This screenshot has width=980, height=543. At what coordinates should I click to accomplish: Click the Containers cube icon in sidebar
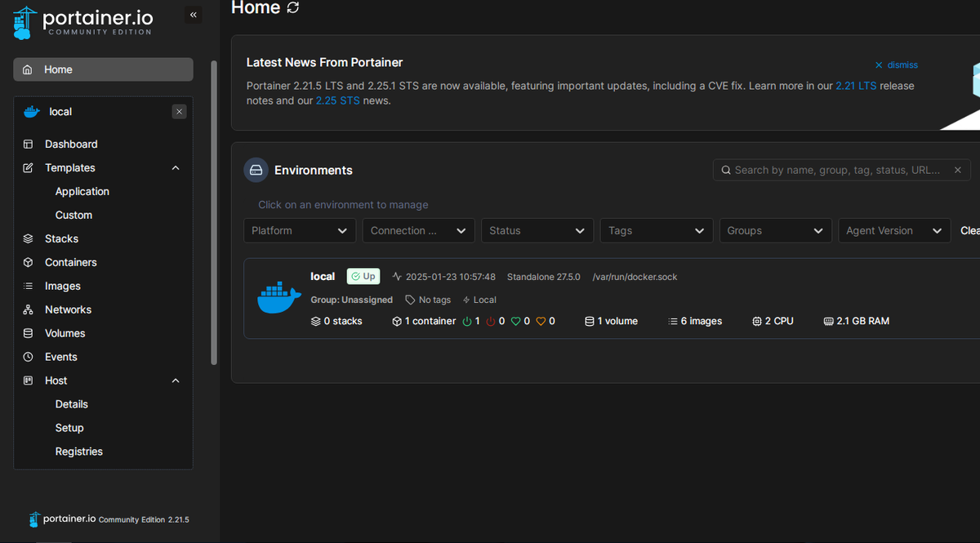coord(29,262)
